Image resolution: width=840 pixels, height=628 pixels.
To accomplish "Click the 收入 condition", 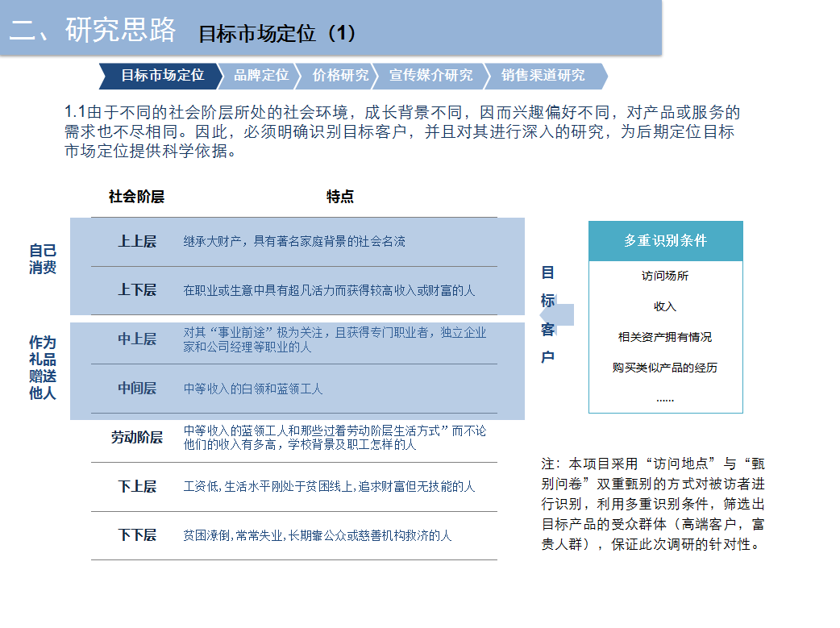I will pyautogui.click(x=665, y=306).
